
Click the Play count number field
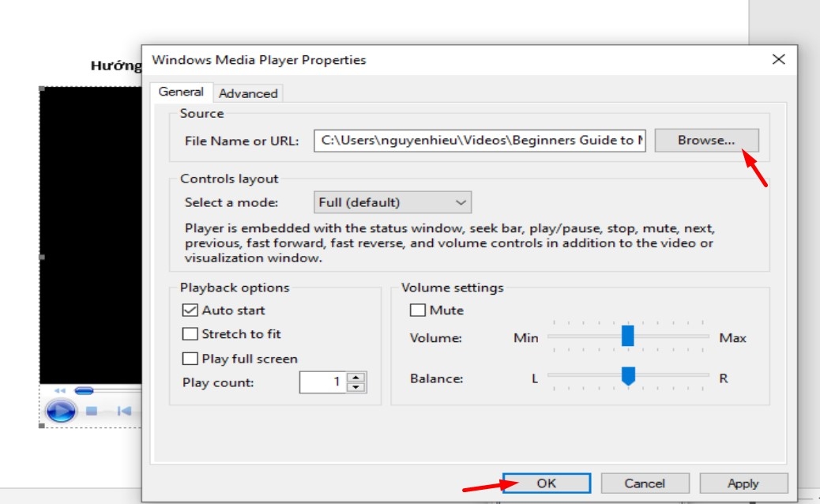pos(322,382)
